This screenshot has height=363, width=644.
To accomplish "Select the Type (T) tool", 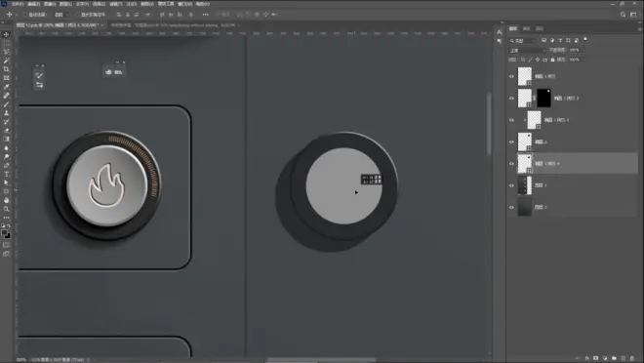I will tap(6, 174).
